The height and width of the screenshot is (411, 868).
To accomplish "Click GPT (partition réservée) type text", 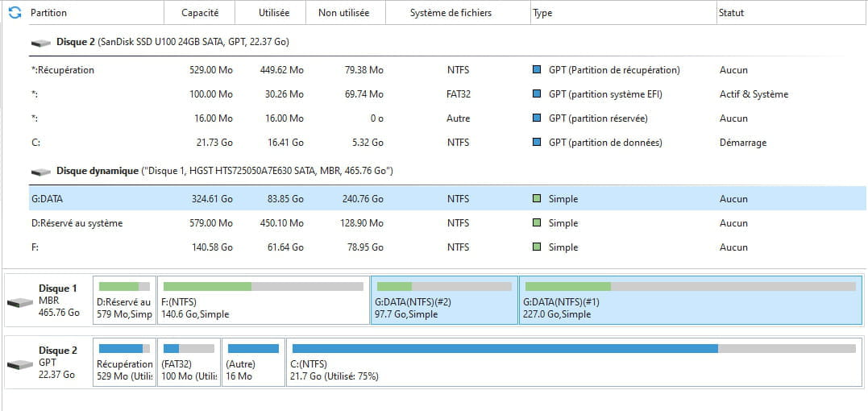I will [598, 118].
